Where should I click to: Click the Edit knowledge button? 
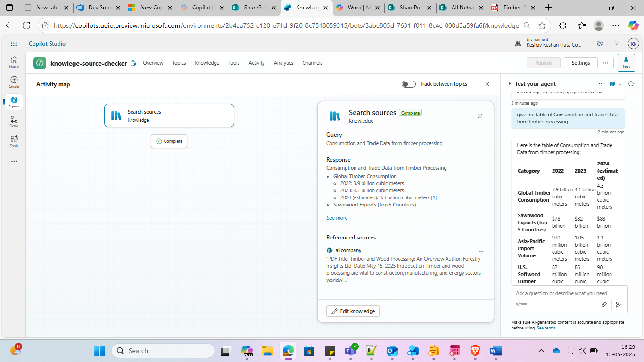point(353,311)
